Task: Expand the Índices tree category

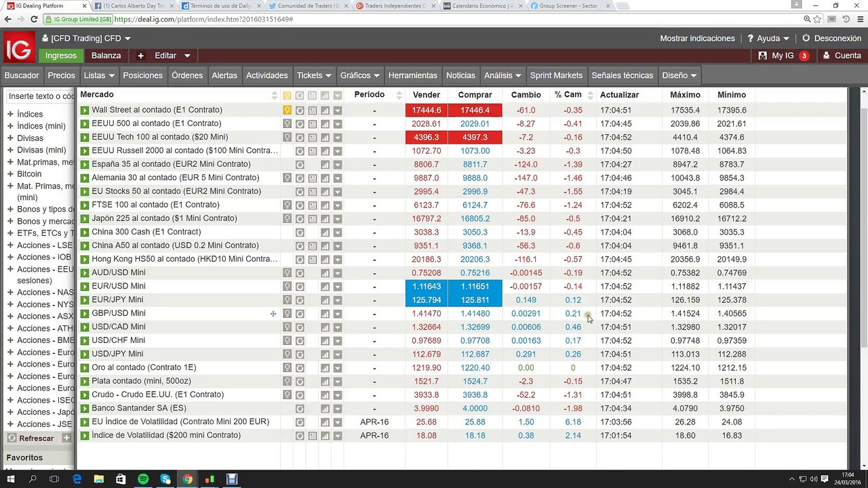Action: pyautogui.click(x=10, y=115)
